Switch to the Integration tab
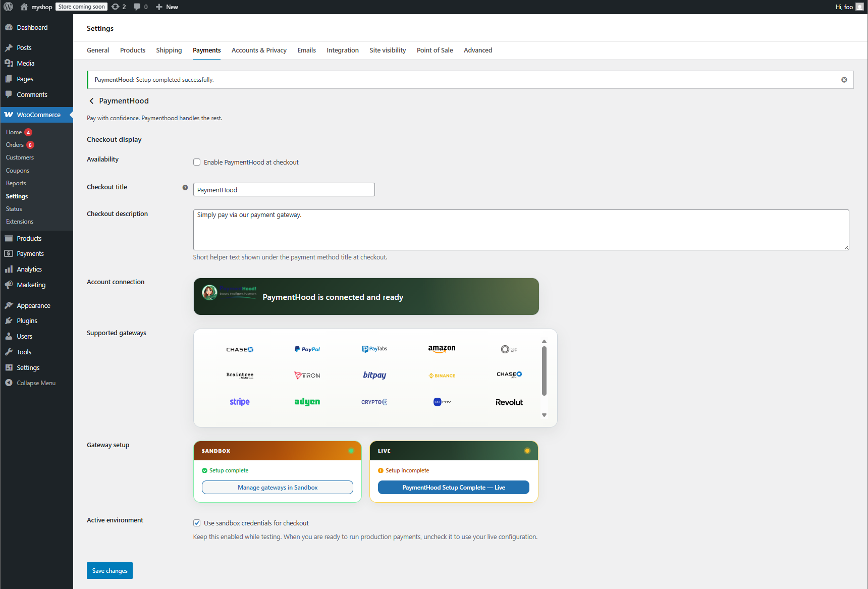Image resolution: width=868 pixels, height=589 pixels. (x=343, y=50)
